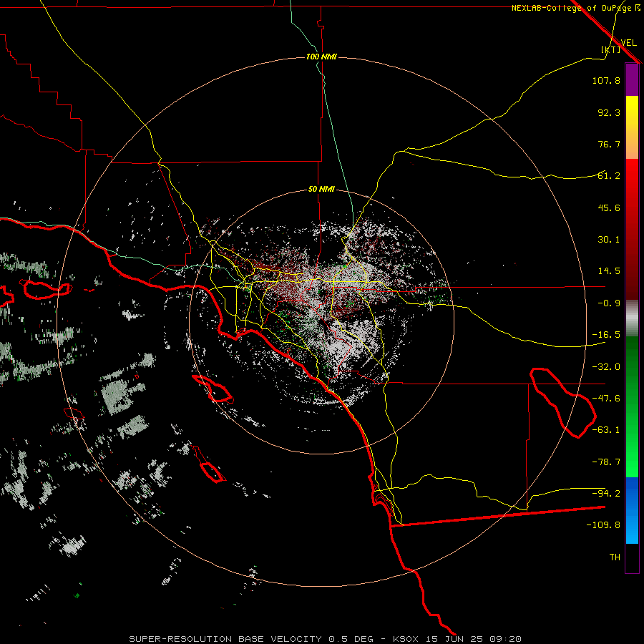Click the -63.1 scale value
Viewport: 644px width, 644px height.
click(x=606, y=430)
